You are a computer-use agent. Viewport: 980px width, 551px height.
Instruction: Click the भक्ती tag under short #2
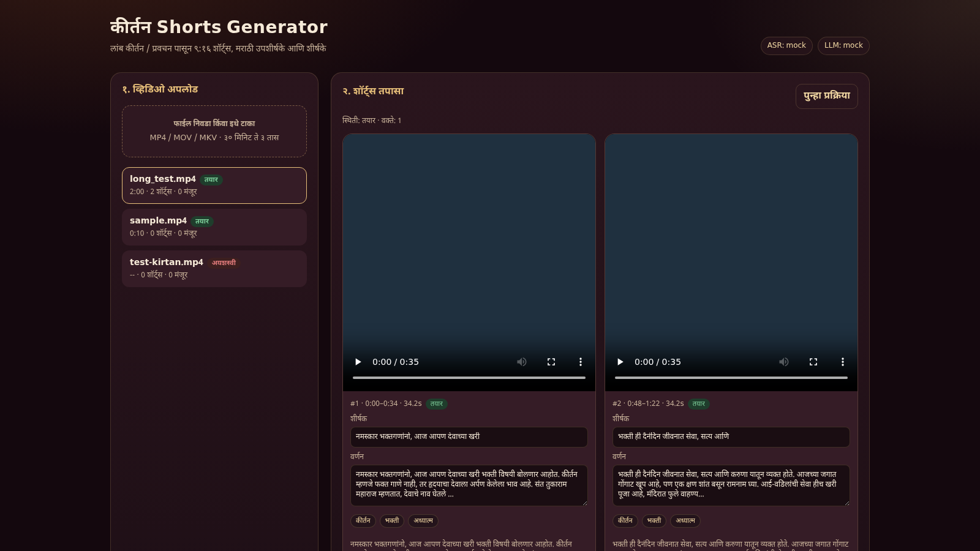(654, 521)
